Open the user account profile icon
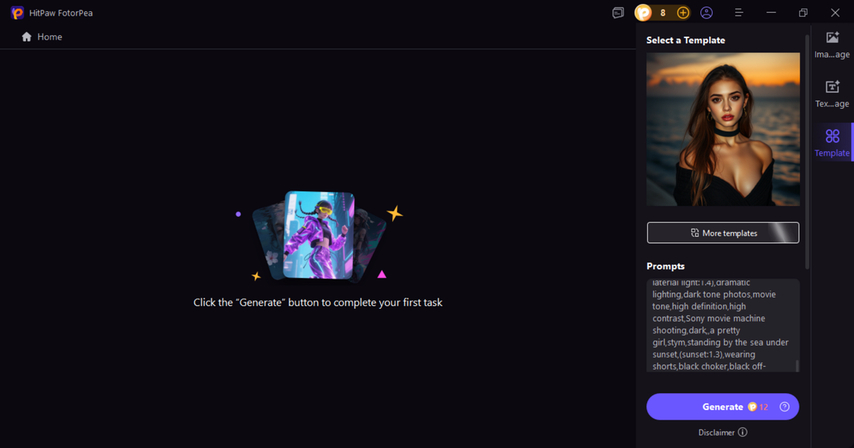 point(706,13)
